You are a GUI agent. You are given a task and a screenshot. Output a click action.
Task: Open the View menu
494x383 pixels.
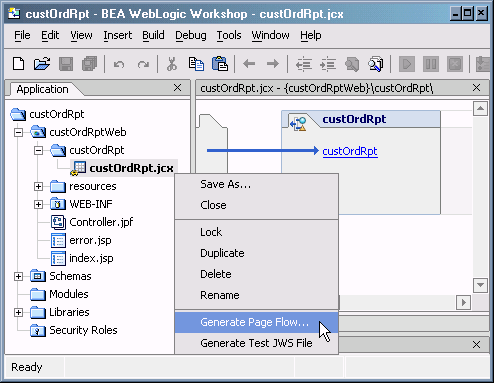(81, 35)
